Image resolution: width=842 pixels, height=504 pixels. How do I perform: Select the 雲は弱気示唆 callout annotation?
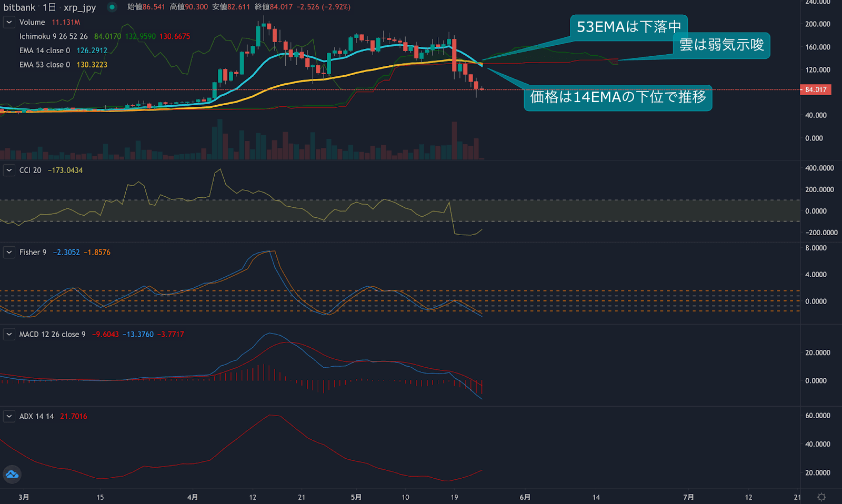point(721,45)
